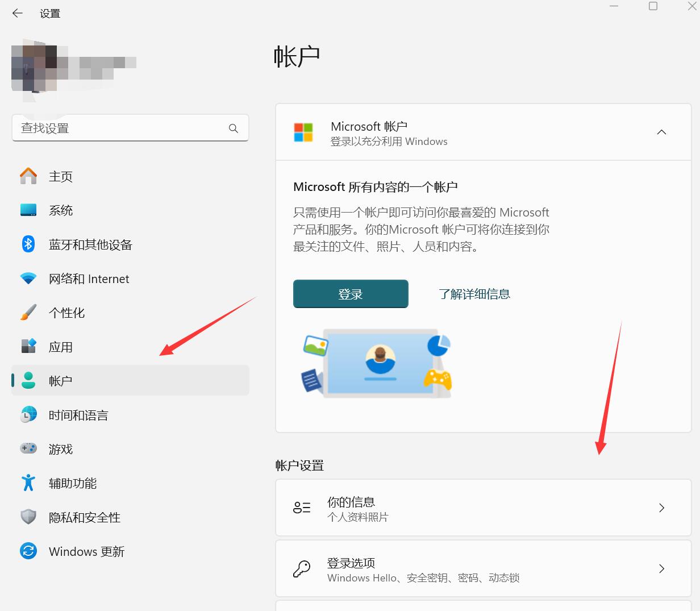Click the Microsoft account illustration
Screen dimensions: 700x611
(376, 363)
